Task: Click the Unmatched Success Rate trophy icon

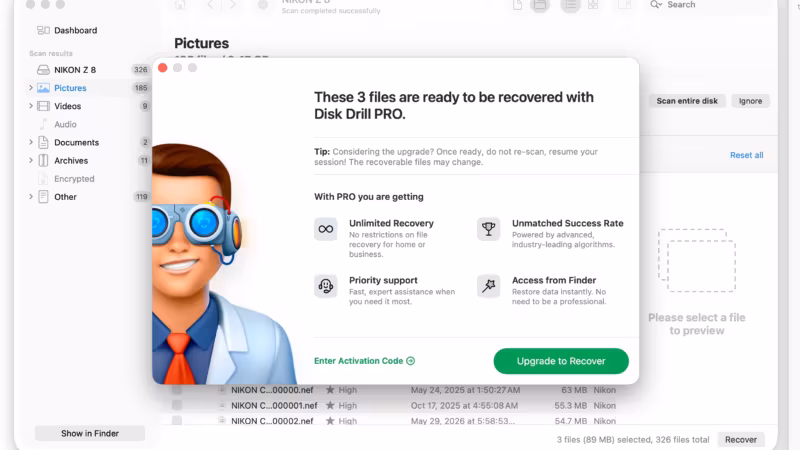Action: point(488,229)
